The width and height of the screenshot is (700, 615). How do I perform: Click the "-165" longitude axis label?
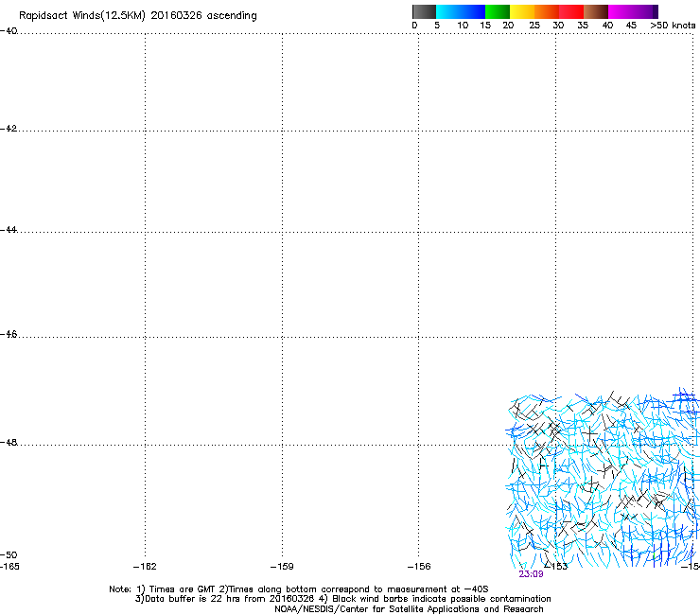[9, 567]
